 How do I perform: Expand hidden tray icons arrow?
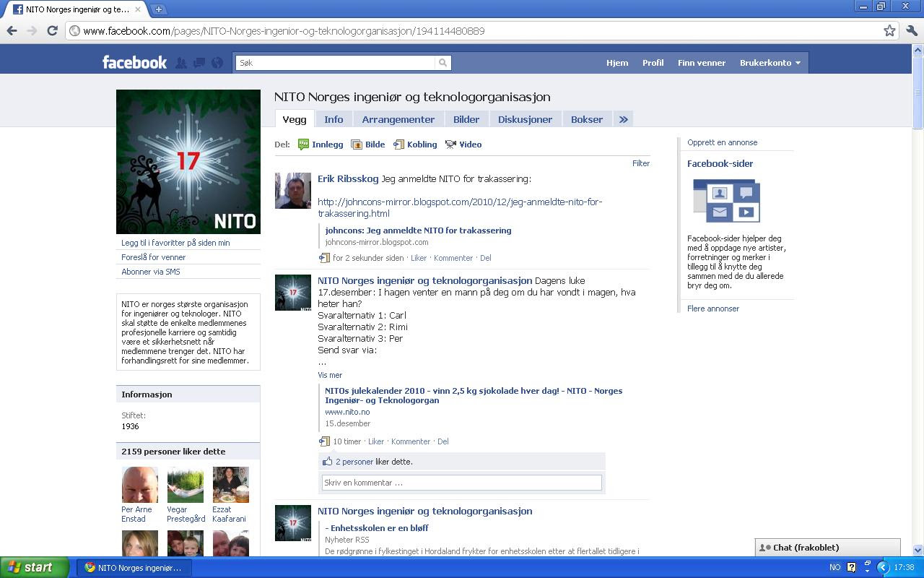tap(883, 567)
